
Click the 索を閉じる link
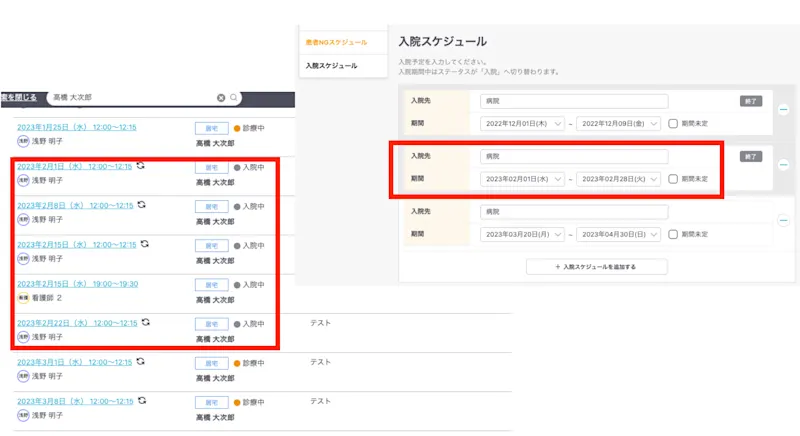click(19, 97)
